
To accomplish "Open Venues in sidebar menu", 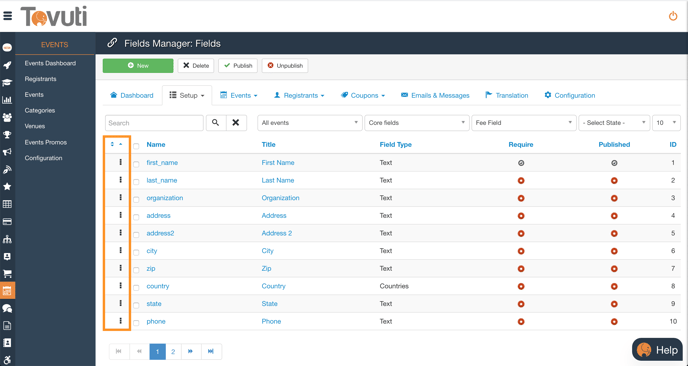I will pyautogui.click(x=35, y=126).
